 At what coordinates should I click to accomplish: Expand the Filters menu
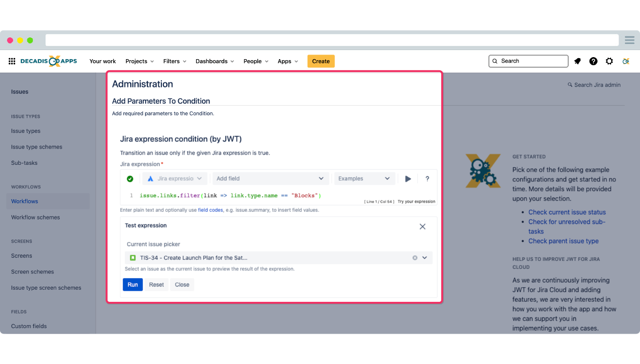175,61
